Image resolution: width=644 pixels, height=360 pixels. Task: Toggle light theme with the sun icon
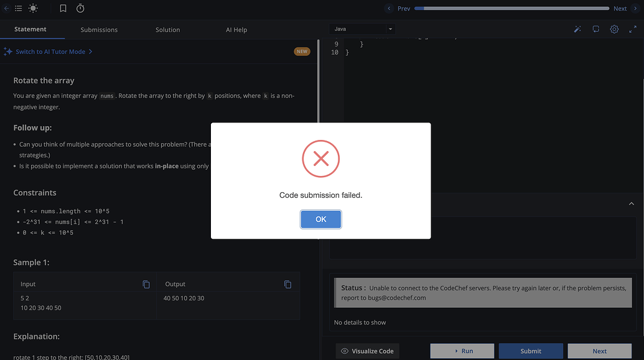[x=33, y=8]
